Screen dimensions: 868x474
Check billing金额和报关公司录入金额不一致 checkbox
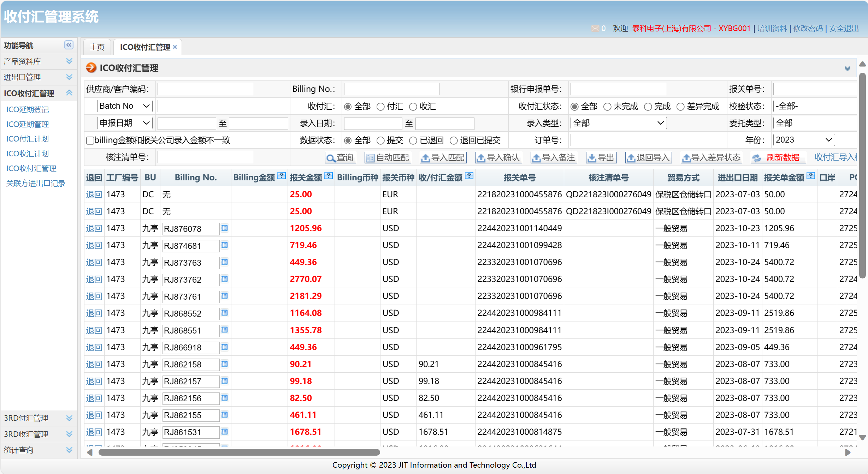90,140
